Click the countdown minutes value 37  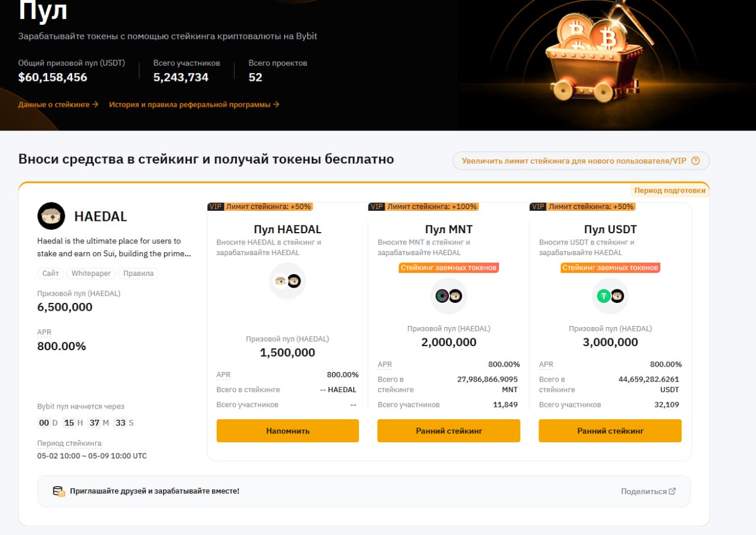94,423
